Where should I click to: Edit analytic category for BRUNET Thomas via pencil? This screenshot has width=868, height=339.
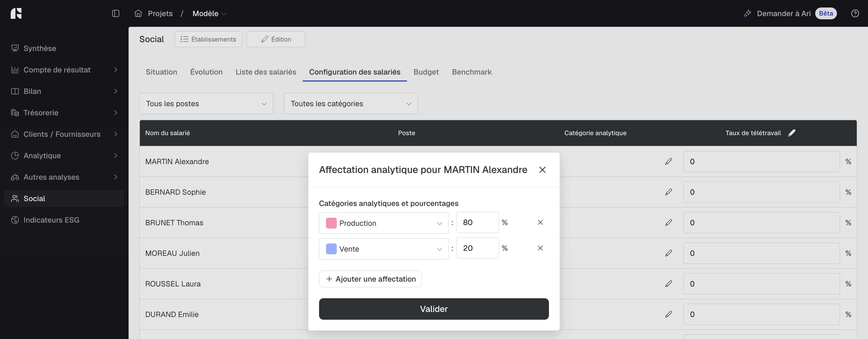[668, 223]
